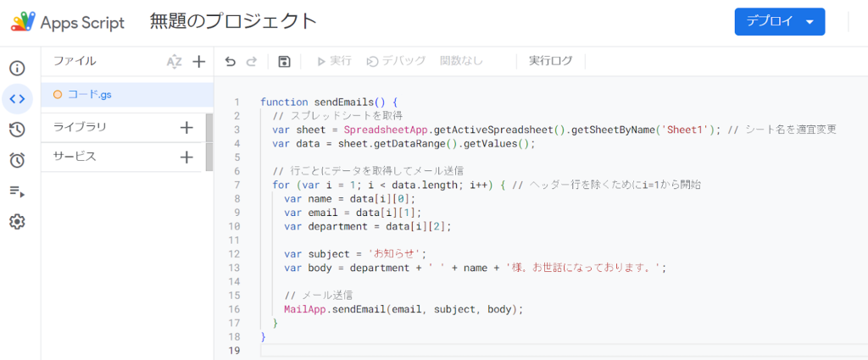
Task: Open the Overview info icon in sidebar
Action: point(17,68)
